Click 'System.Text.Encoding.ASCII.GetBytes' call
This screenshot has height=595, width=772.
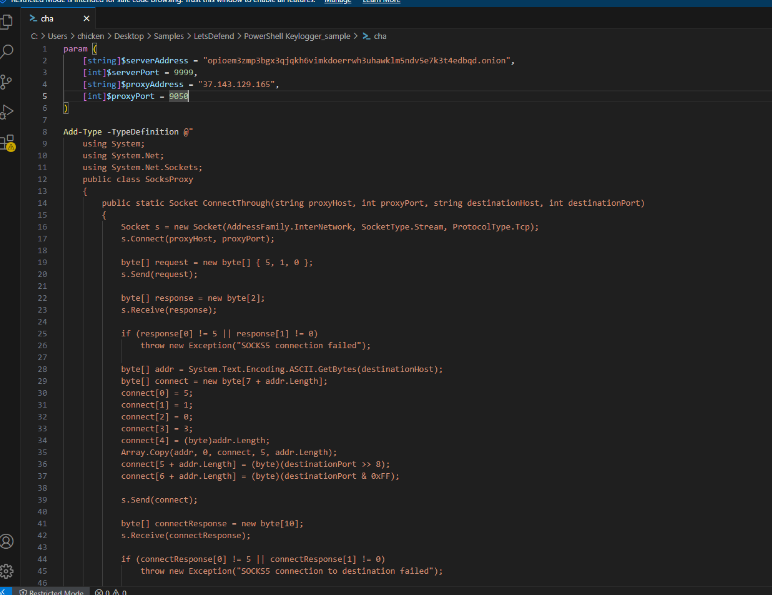point(272,369)
